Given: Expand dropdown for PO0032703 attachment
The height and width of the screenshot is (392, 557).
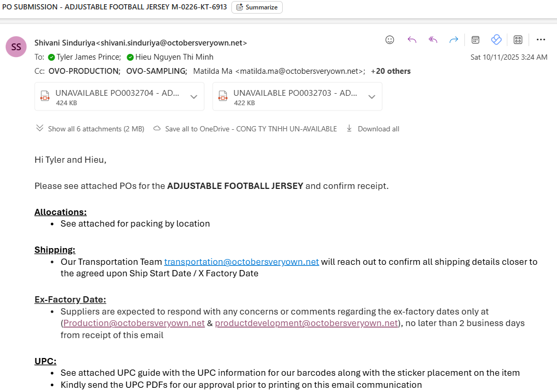Looking at the screenshot, I should tap(372, 97).
